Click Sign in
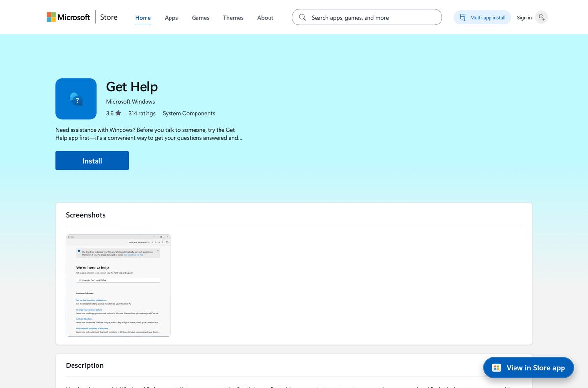The height and width of the screenshot is (388, 588). pos(524,18)
